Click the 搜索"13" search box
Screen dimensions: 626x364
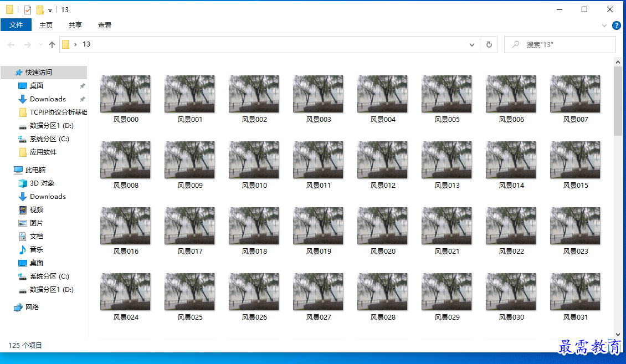pyautogui.click(x=560, y=45)
